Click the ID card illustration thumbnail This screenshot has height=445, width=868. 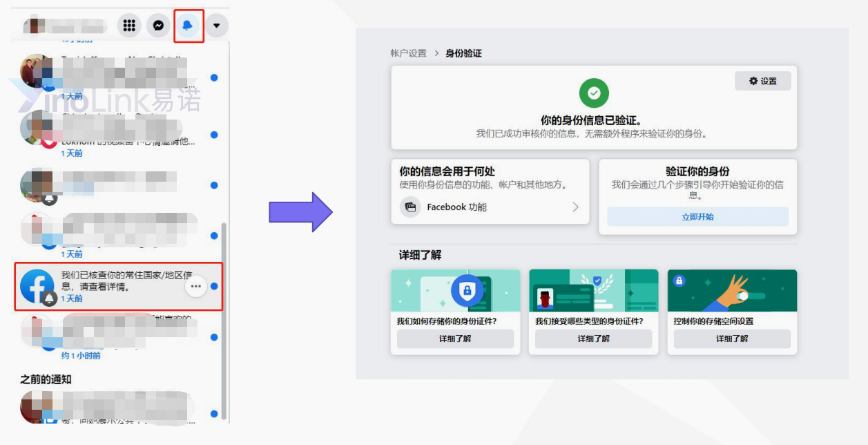594,290
